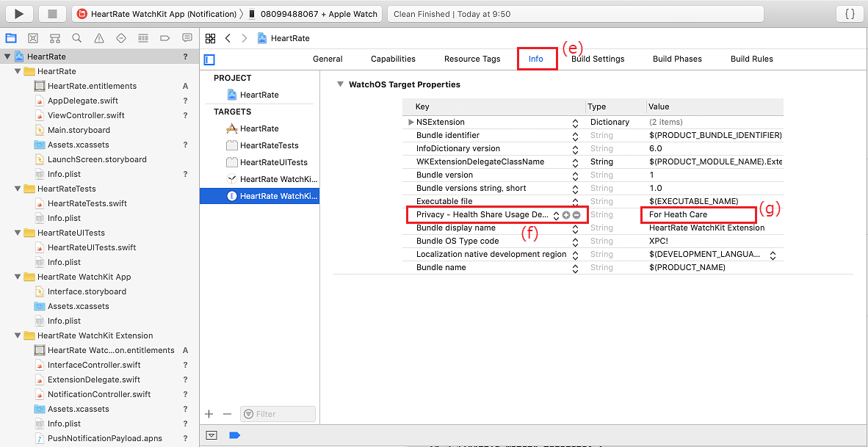The height and width of the screenshot is (447, 868).
Task: Show the Issue navigator warning icon
Action: tap(99, 38)
